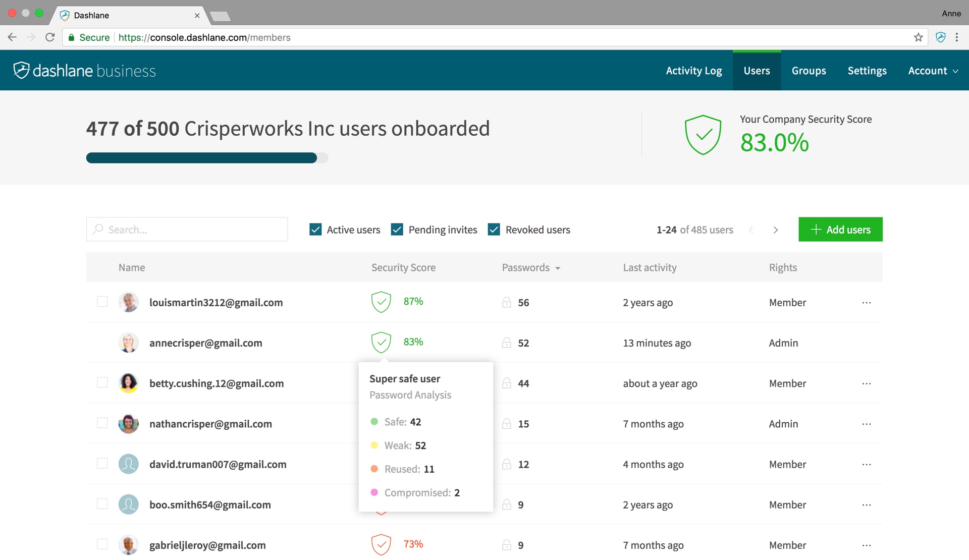Open boo.smith654@gmail.com user entry

click(x=210, y=505)
